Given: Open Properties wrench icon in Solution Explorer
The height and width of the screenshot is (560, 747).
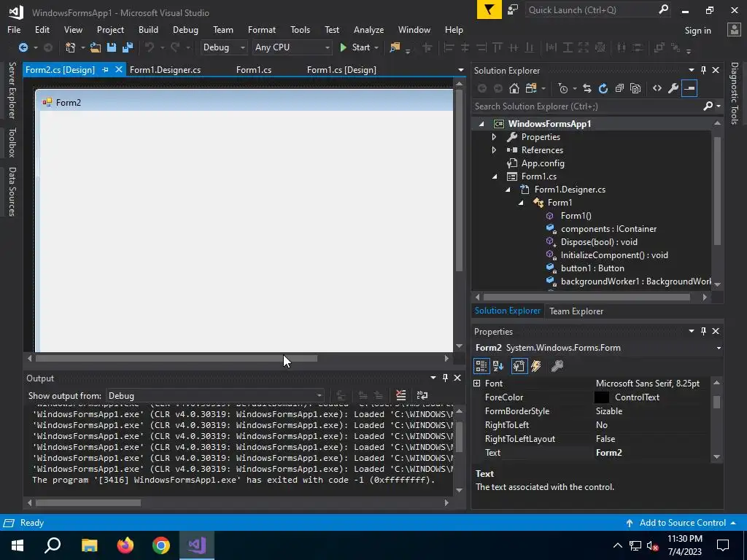Looking at the screenshot, I should (673, 88).
